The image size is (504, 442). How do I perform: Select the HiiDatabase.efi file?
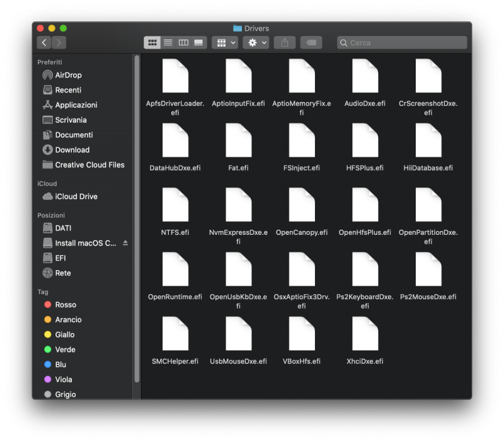[428, 147]
